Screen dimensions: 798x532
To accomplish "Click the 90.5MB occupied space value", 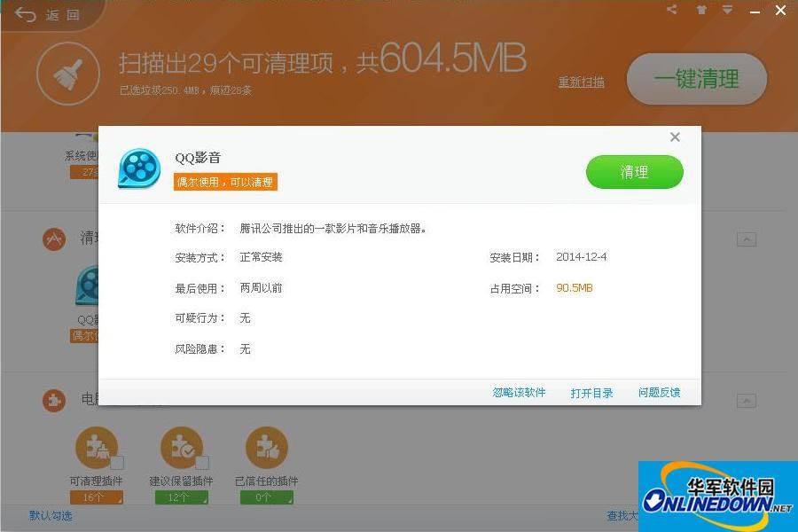I will [574, 287].
